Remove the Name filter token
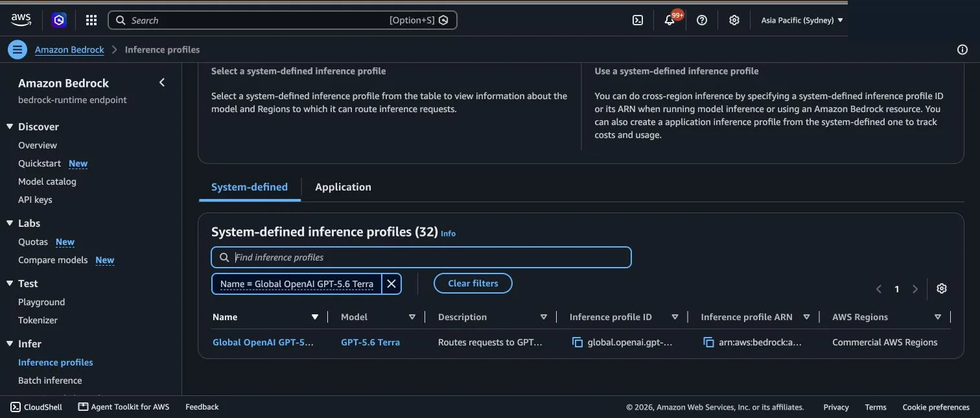Screen dimensions: 980x418 tap(391, 284)
